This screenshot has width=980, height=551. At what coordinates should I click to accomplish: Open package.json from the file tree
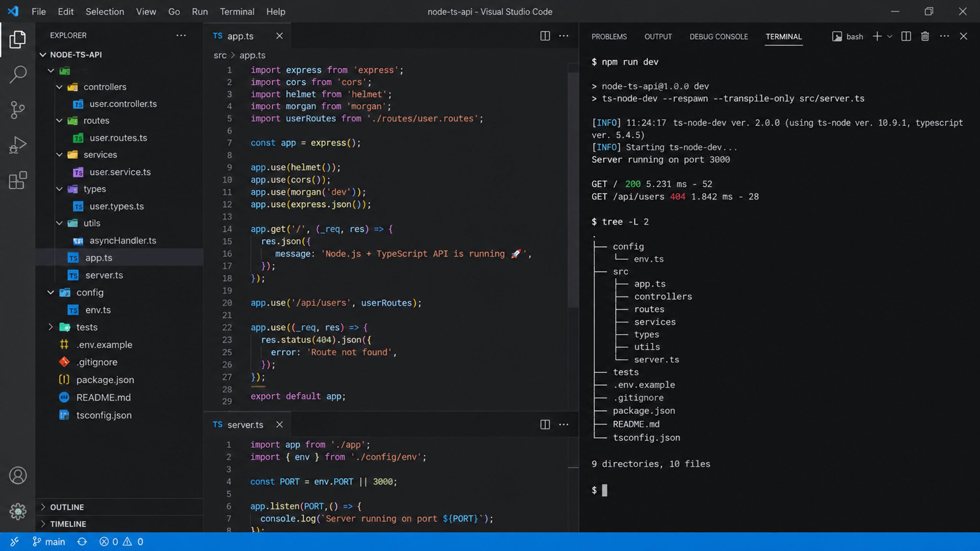pos(105,380)
